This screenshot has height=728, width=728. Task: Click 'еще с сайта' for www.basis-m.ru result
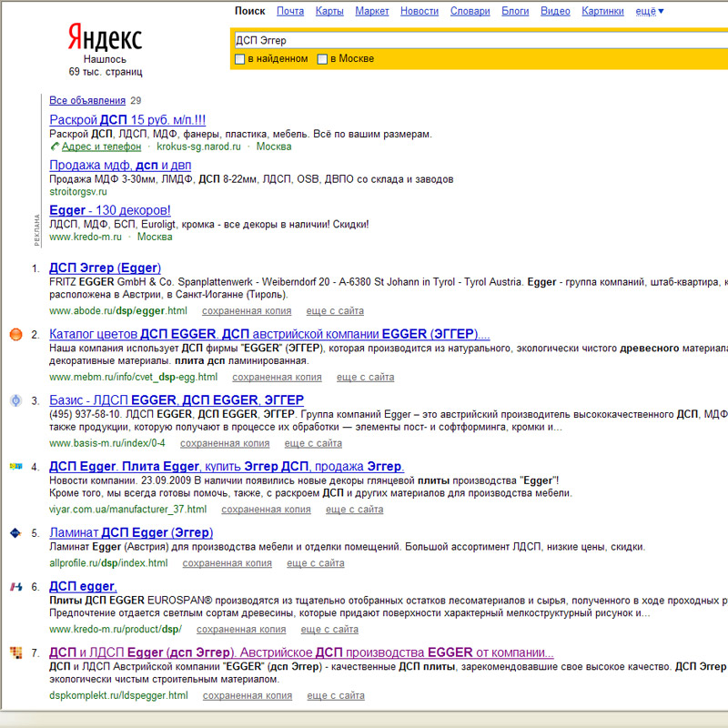pos(313,443)
